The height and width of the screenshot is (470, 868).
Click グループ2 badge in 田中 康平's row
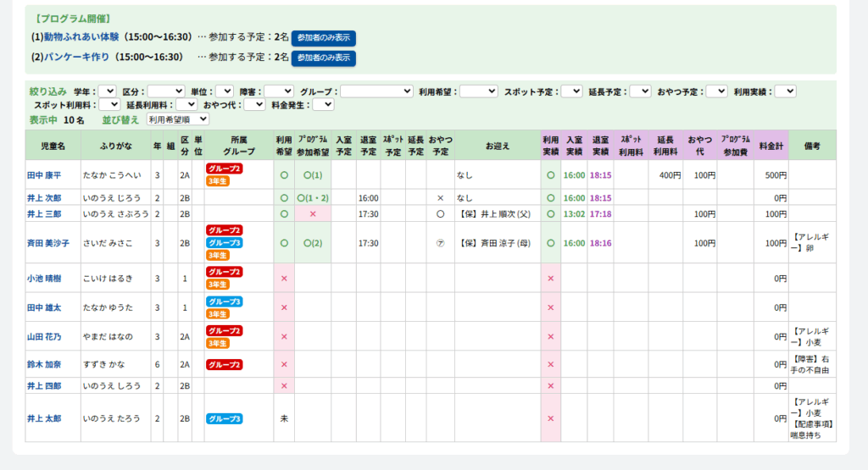[x=223, y=169]
